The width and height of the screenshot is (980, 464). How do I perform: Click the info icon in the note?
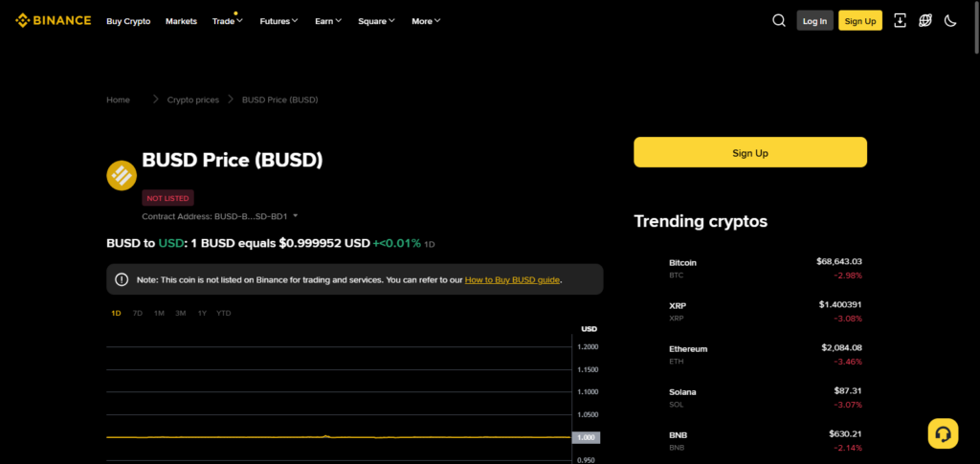pos(122,279)
